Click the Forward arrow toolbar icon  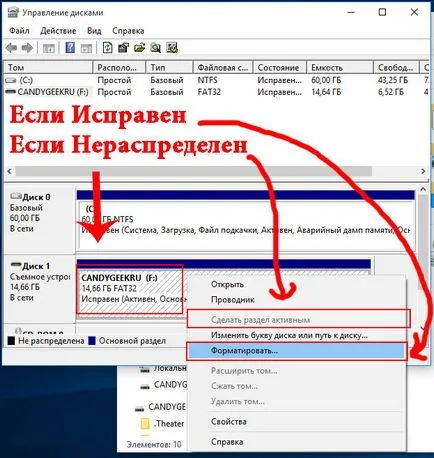click(x=27, y=48)
